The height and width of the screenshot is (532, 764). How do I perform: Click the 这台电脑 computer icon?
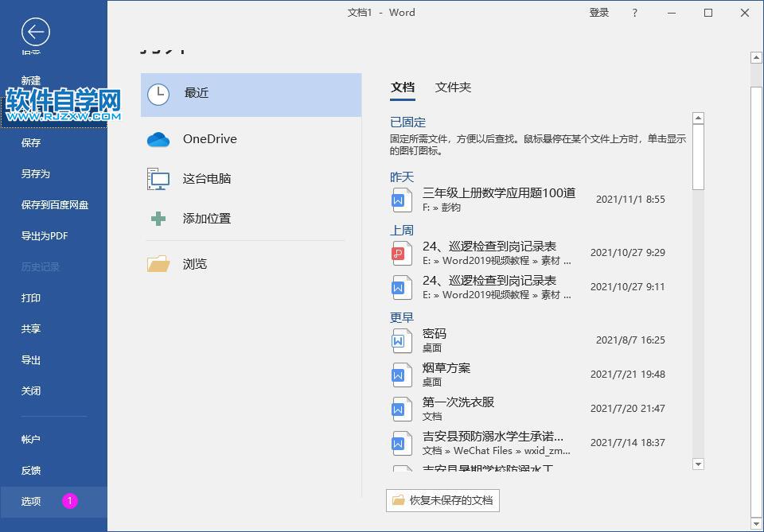coord(158,178)
